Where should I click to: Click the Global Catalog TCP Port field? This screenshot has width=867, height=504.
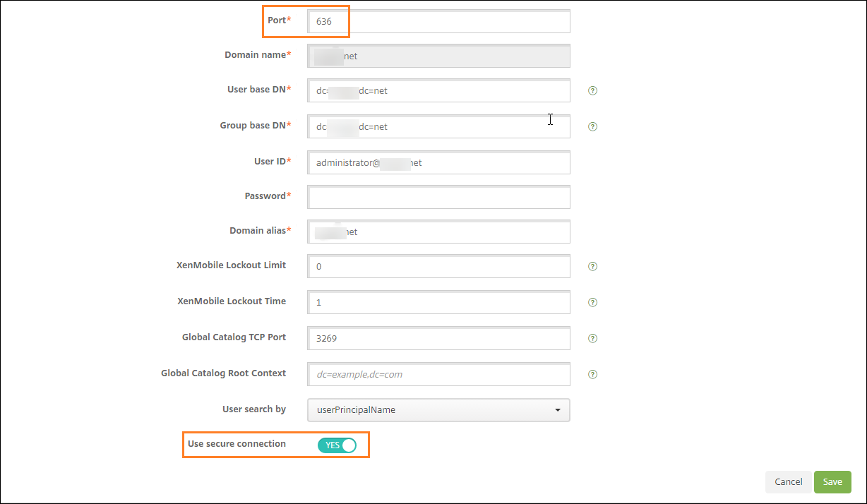pos(438,339)
